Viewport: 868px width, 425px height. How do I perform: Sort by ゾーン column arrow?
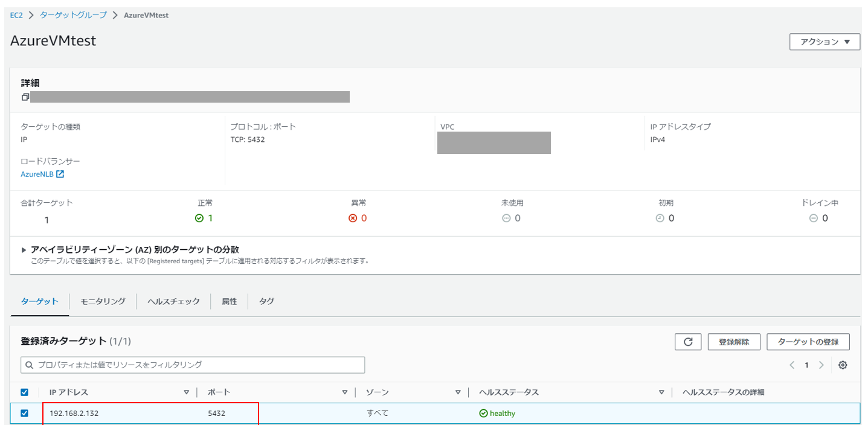click(x=458, y=392)
